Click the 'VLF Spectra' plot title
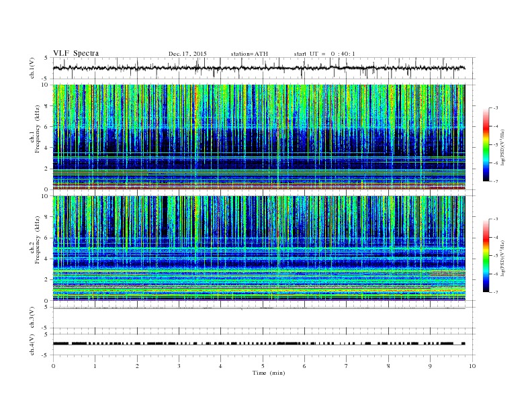The height and width of the screenshot is (411, 532). tap(76, 53)
